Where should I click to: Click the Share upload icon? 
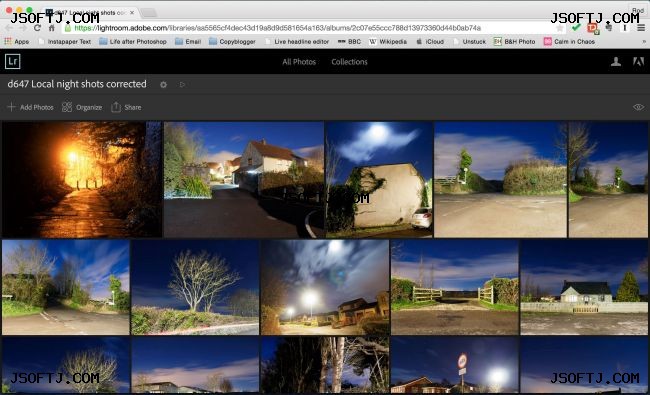click(x=116, y=107)
